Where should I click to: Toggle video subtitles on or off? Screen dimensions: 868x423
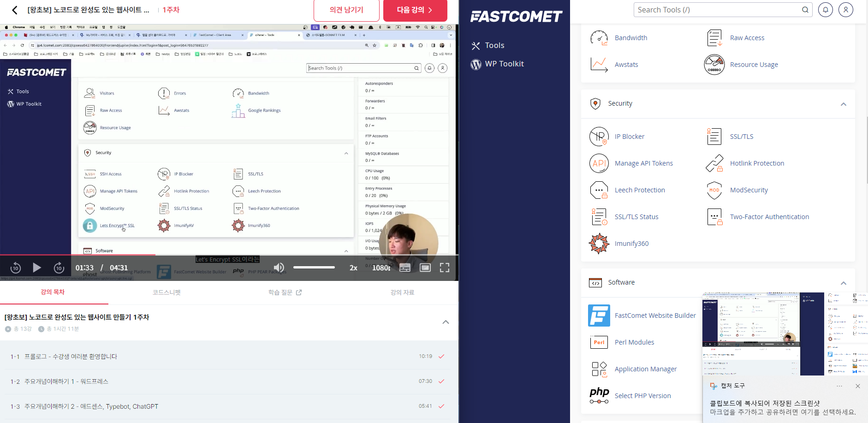pos(405,268)
